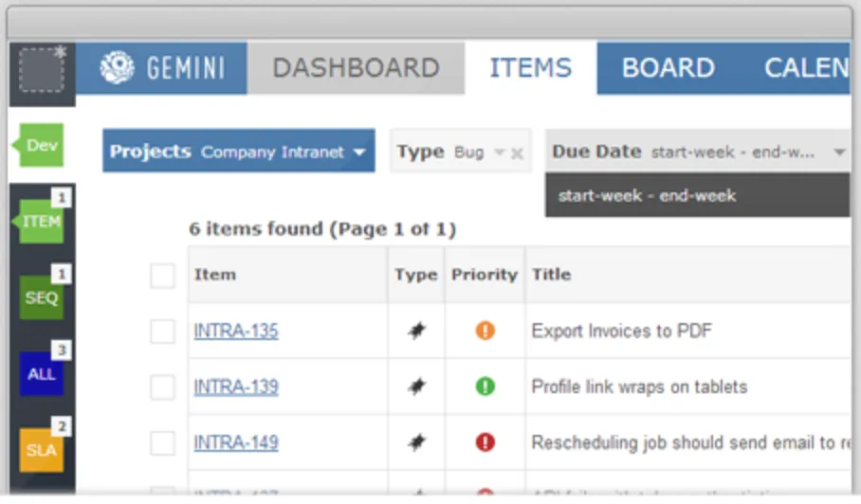The width and height of the screenshot is (861, 504).
Task: Open the green Dev sidebar card
Action: [x=40, y=146]
